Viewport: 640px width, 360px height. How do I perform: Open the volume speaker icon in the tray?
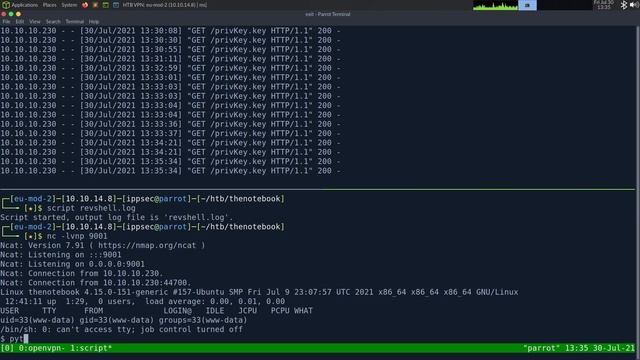(x=634, y=5)
